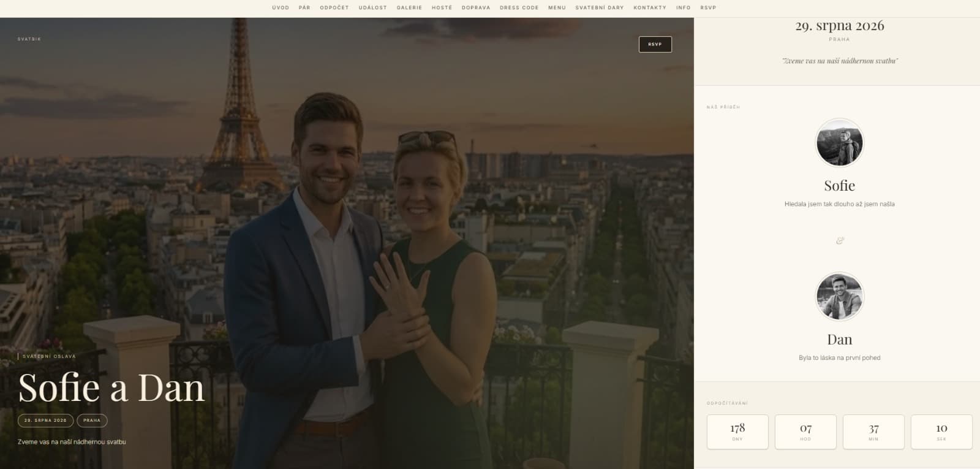Click the outlined RSVP button on hero photo
The width and height of the screenshot is (980, 469).
point(655,44)
